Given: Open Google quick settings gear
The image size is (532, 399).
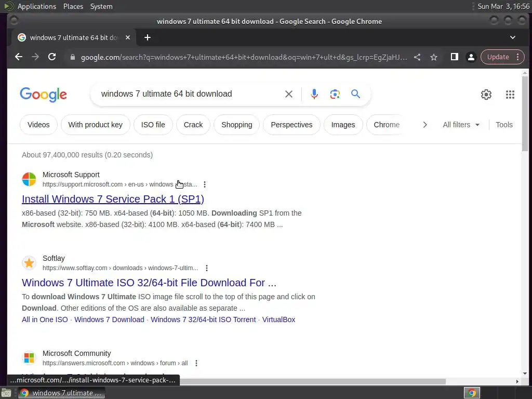Looking at the screenshot, I should tap(486, 95).
